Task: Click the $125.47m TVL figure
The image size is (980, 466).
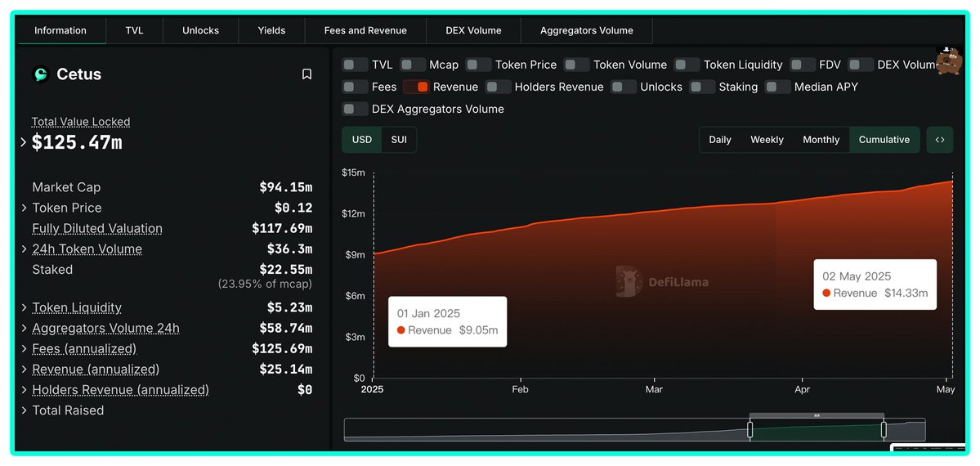Action: pos(77,142)
